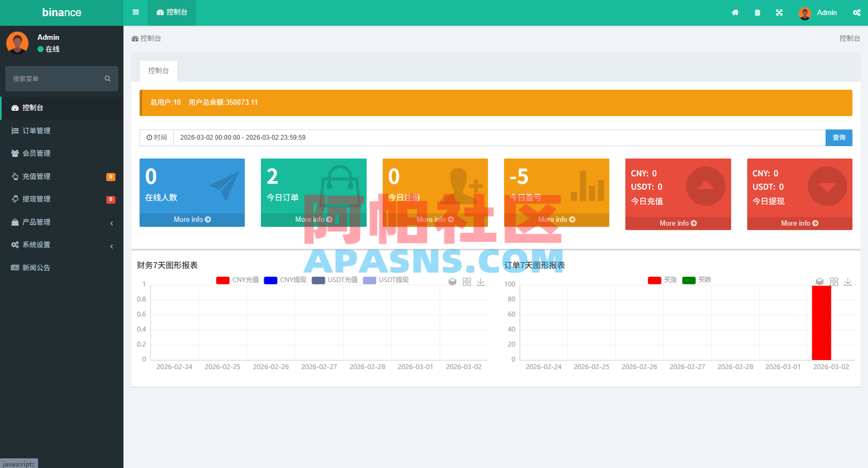Open 新闻公告 in sidebar
The width and height of the screenshot is (868, 468).
(x=62, y=268)
